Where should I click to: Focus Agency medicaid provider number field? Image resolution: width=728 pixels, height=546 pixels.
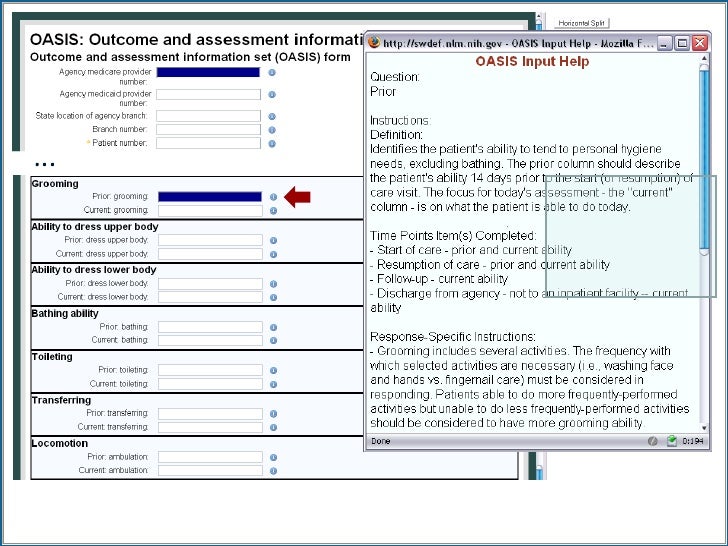point(208,94)
